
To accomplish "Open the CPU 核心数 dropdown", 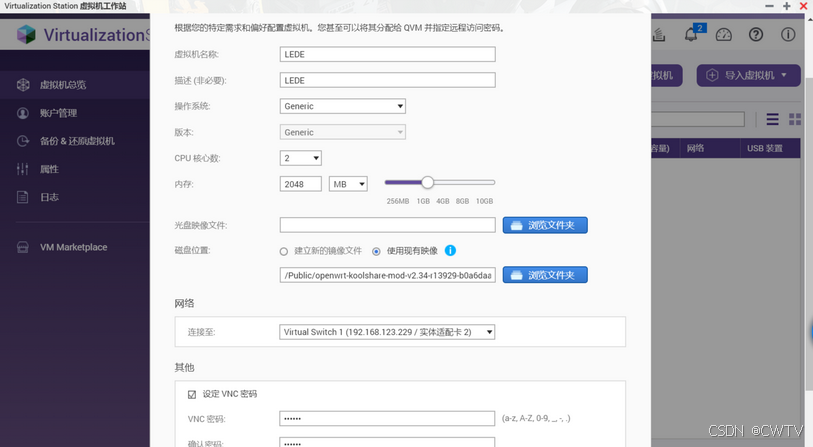I will (x=301, y=158).
